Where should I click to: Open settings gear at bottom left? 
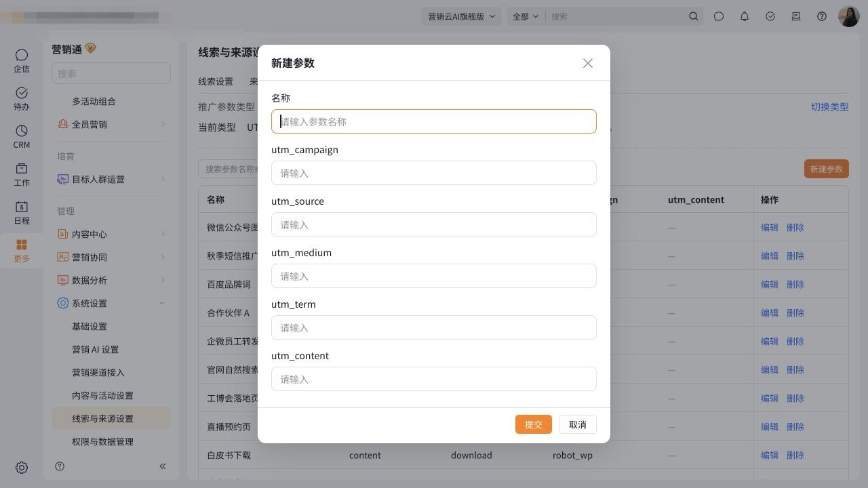pos(22,468)
